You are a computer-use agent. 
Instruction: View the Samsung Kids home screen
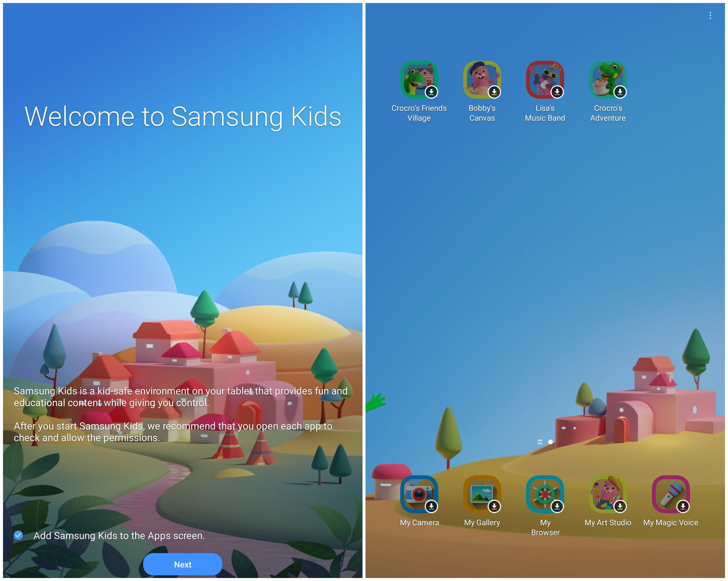click(546, 290)
